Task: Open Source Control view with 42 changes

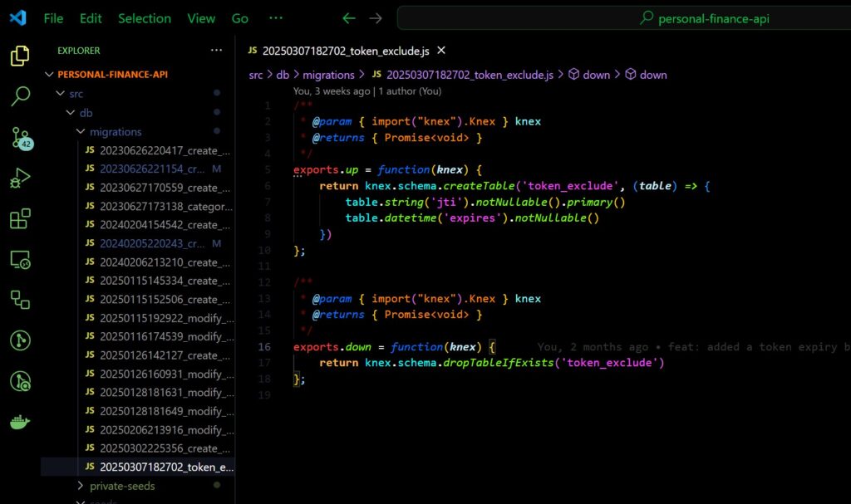Action: 21,138
